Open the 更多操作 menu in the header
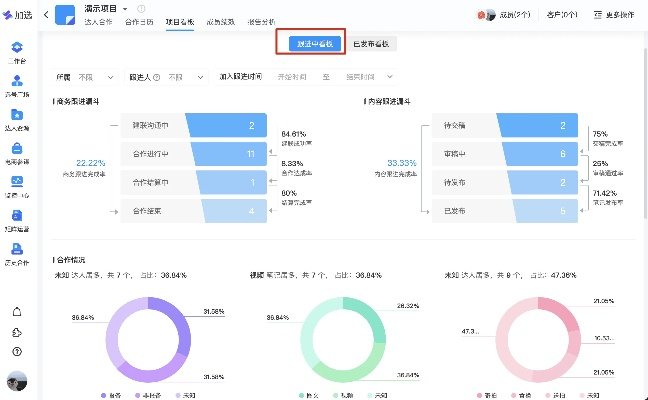This screenshot has width=648, height=400. click(x=617, y=15)
